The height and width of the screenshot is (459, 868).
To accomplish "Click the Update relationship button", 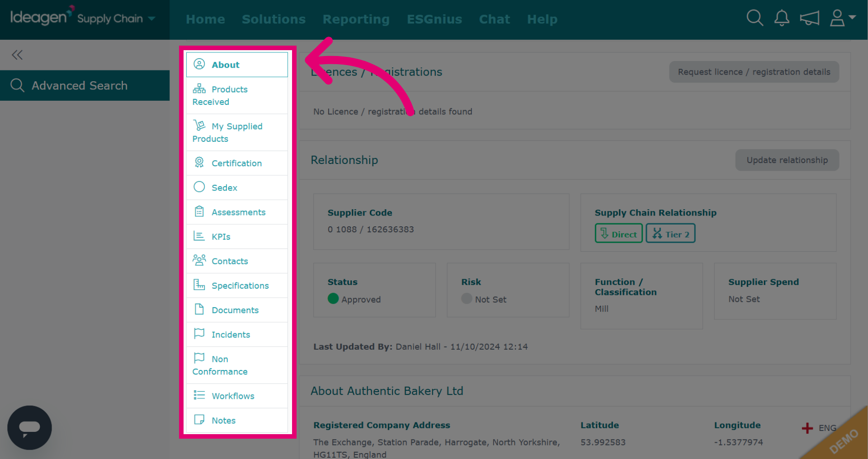I will (787, 160).
